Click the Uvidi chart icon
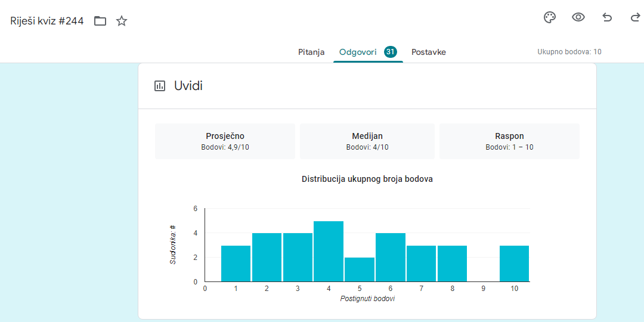Image resolution: width=644 pixels, height=322 pixels. click(x=160, y=86)
